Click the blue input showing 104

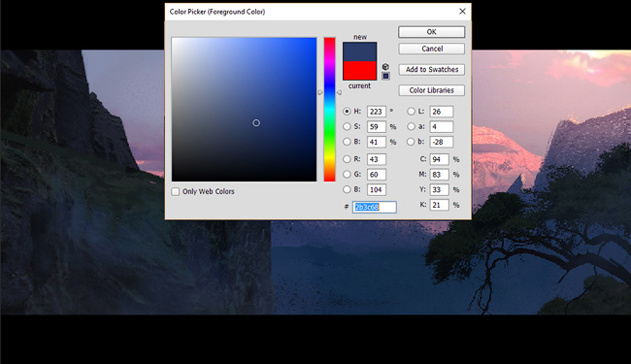pyautogui.click(x=377, y=190)
